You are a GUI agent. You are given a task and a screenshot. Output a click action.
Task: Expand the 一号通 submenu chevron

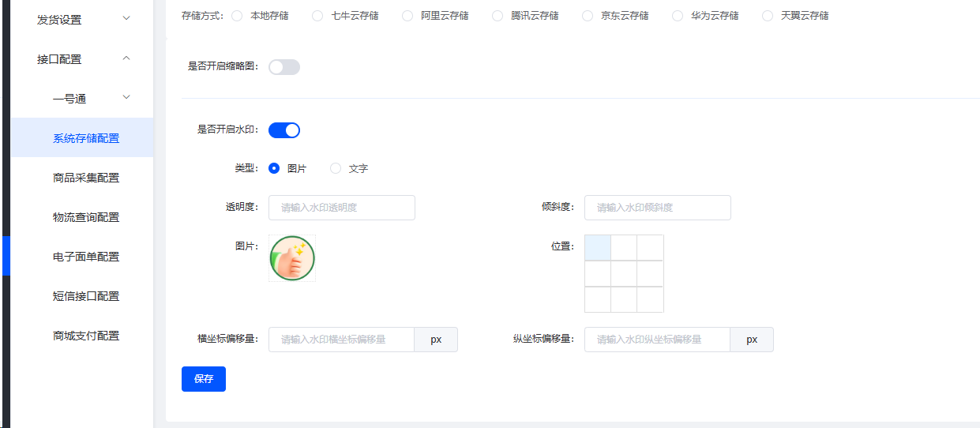tap(126, 98)
